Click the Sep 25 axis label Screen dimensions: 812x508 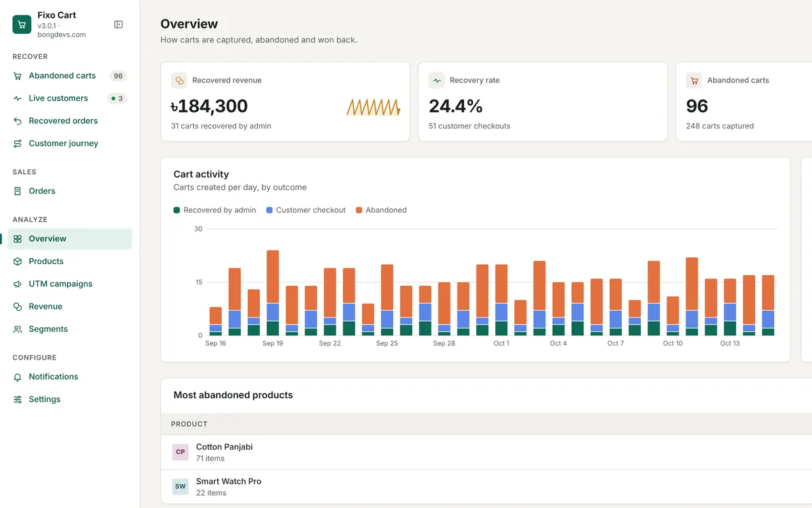coord(387,344)
